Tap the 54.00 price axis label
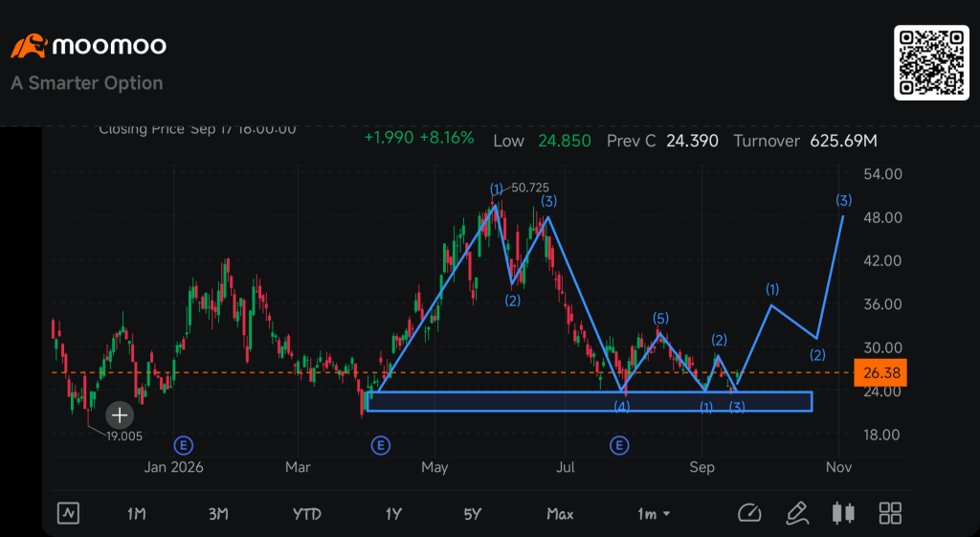Image resolution: width=980 pixels, height=537 pixels. [x=882, y=174]
